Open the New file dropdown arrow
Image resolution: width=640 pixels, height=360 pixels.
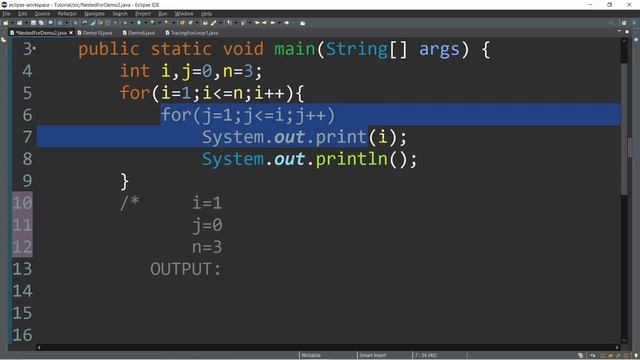[12, 23]
